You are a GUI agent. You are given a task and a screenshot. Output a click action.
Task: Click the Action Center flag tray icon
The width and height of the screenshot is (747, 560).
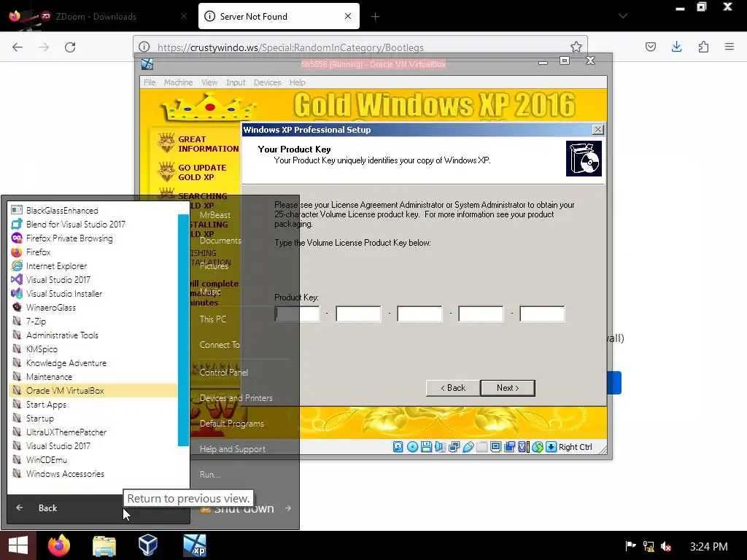631,545
